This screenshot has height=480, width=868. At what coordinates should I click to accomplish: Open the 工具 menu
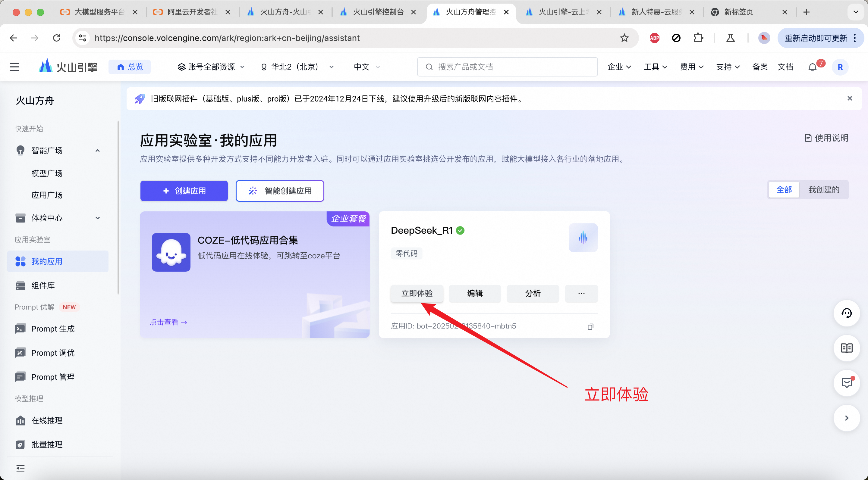655,67
